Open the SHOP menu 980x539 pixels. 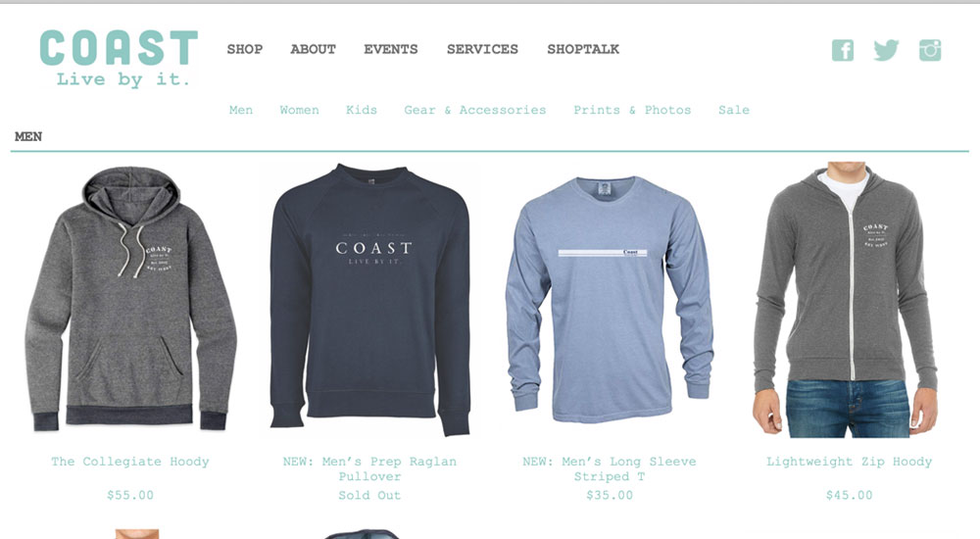[244, 49]
